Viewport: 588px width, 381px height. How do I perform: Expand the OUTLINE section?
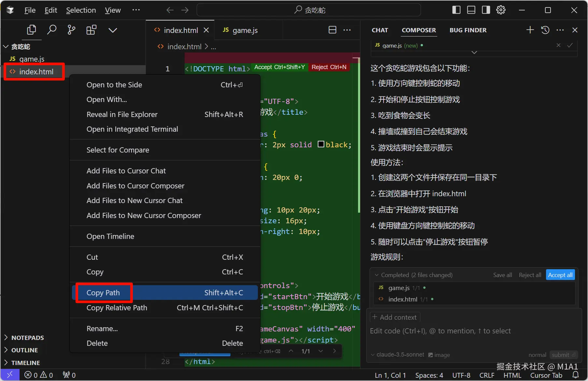point(24,350)
